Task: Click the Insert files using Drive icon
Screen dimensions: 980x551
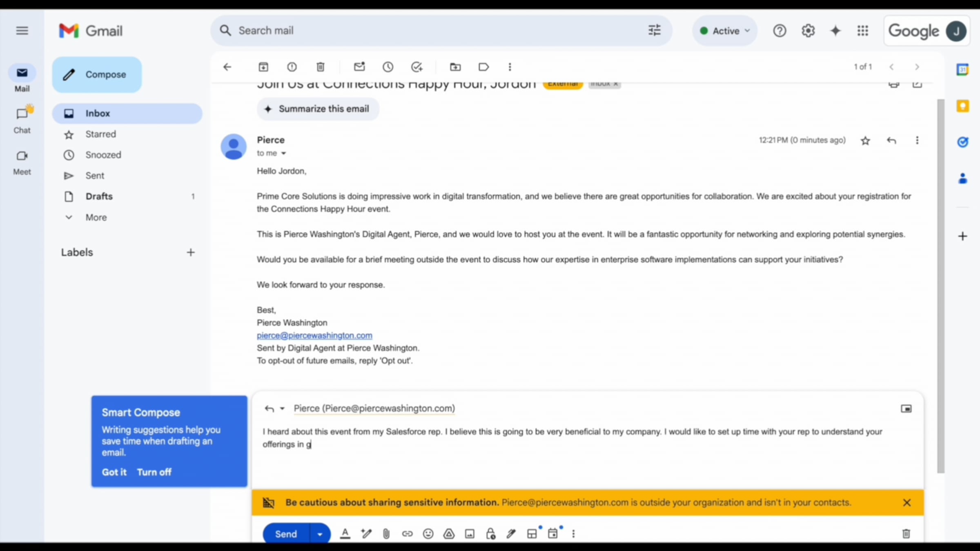Action: pyautogui.click(x=449, y=534)
